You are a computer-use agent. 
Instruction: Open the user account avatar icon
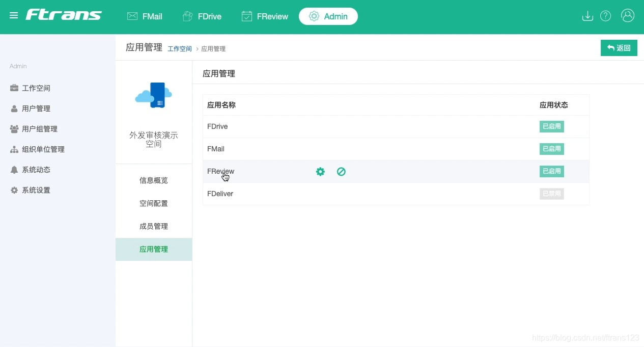628,15
